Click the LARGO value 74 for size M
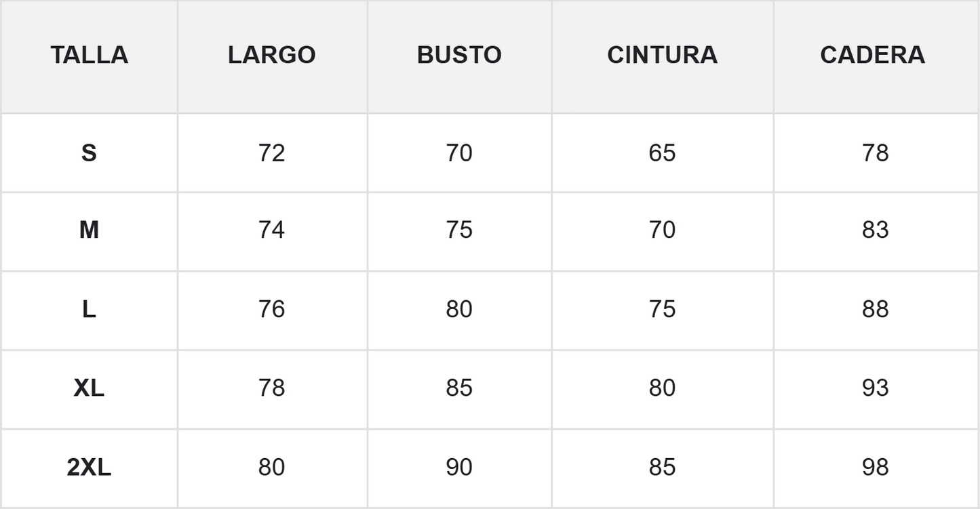This screenshot has height=509, width=980. pyautogui.click(x=271, y=230)
